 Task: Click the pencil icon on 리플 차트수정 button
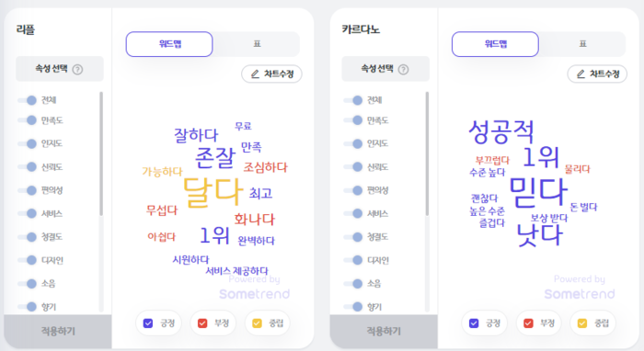[255, 74]
